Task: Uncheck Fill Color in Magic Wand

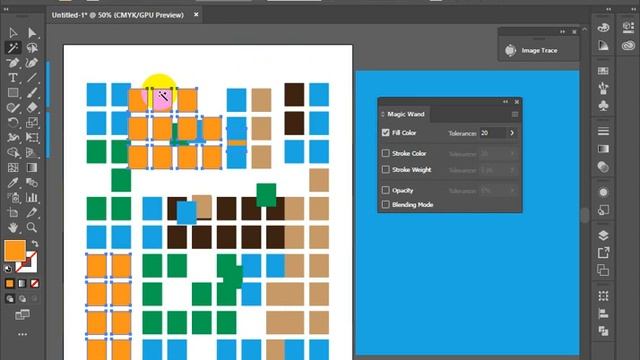Action: click(385, 133)
